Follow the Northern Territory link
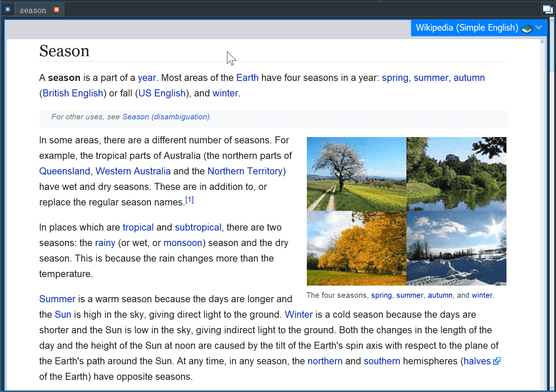 (x=245, y=171)
